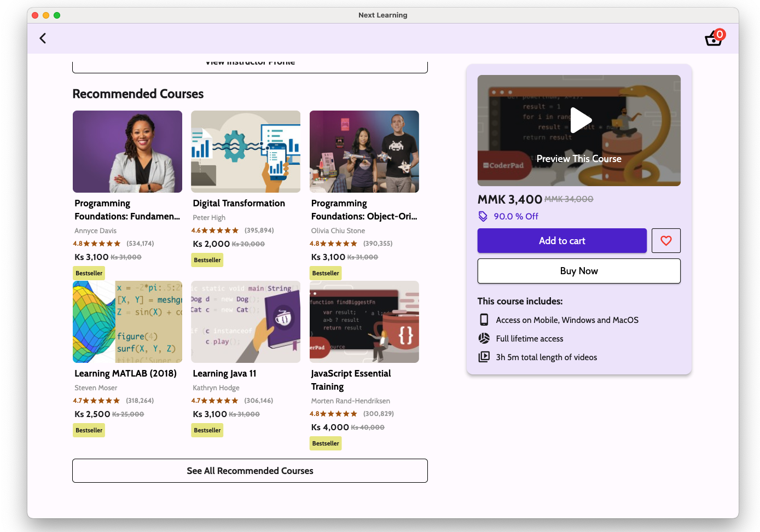Viewport: 760px width, 532px height.
Task: Click the full lifetime access icon
Action: 484,338
